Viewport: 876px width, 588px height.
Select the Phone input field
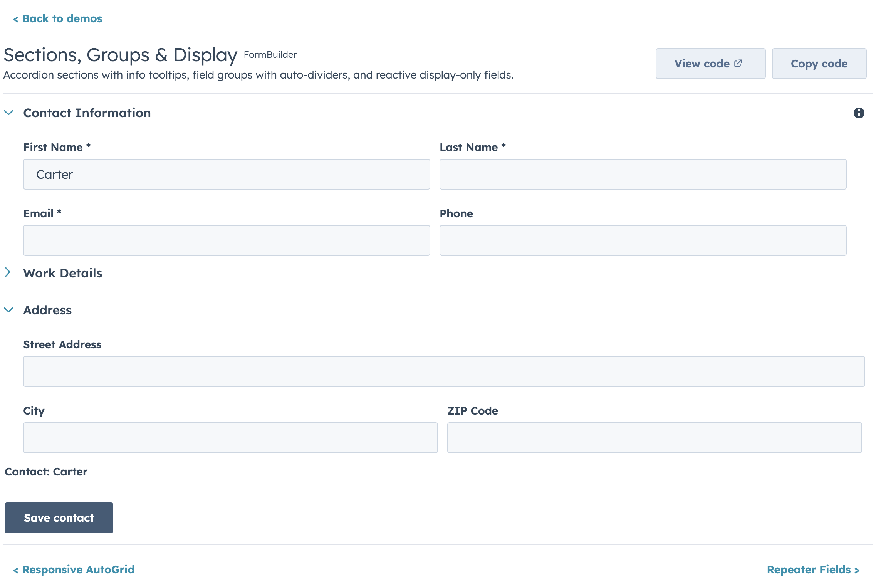643,240
